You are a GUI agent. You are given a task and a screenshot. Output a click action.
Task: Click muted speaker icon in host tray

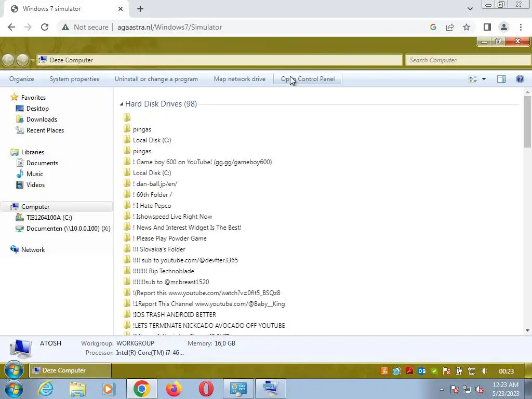click(x=480, y=390)
